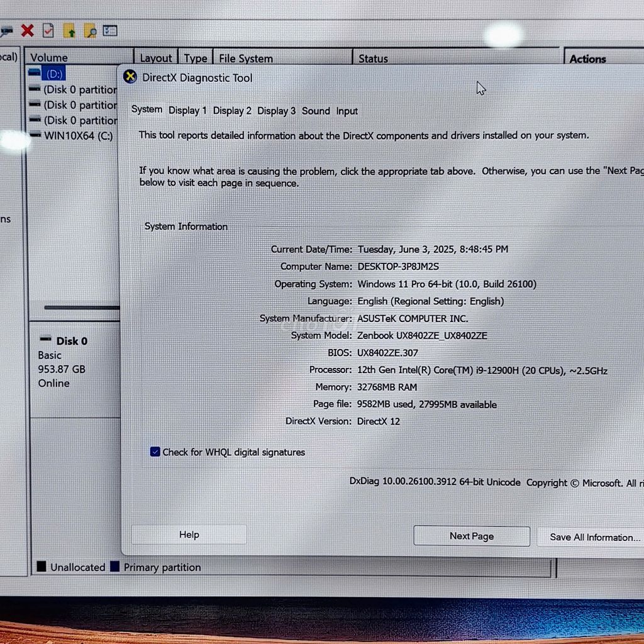This screenshot has width=644, height=644.
Task: Click the 32768MB RAM memory value
Action: click(x=387, y=387)
